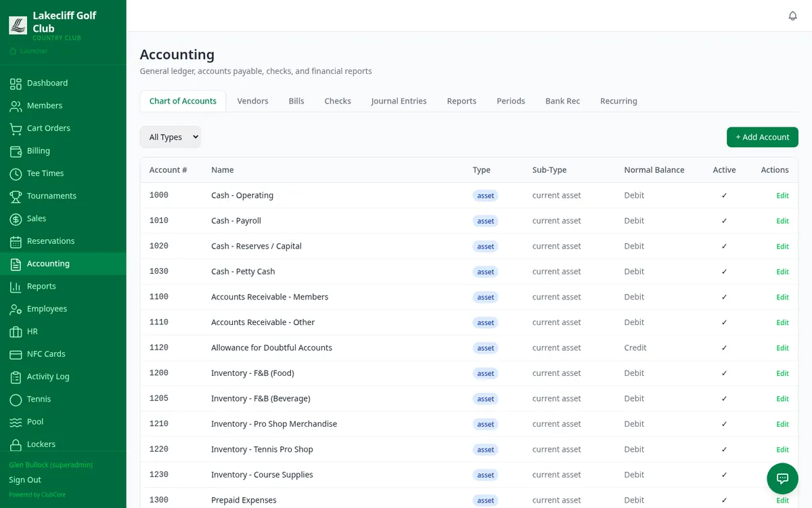812x508 pixels.
Task: Click the Tee Times clock icon
Action: pyautogui.click(x=16, y=173)
